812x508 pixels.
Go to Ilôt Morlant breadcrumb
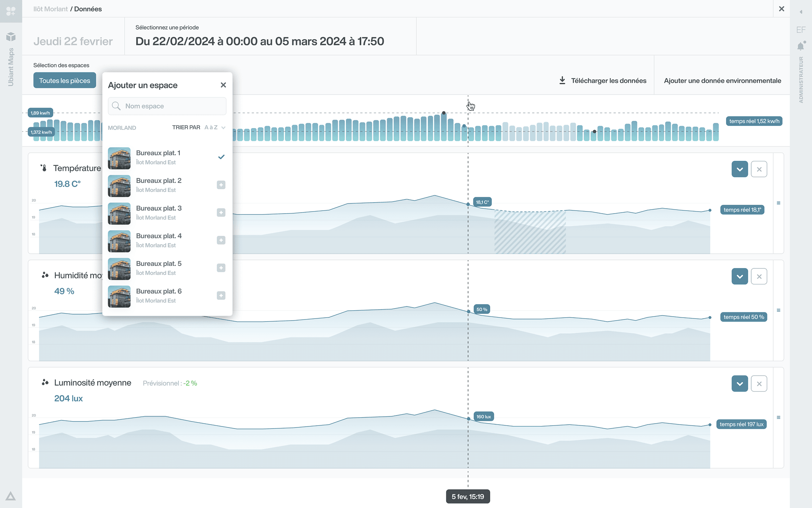point(50,9)
